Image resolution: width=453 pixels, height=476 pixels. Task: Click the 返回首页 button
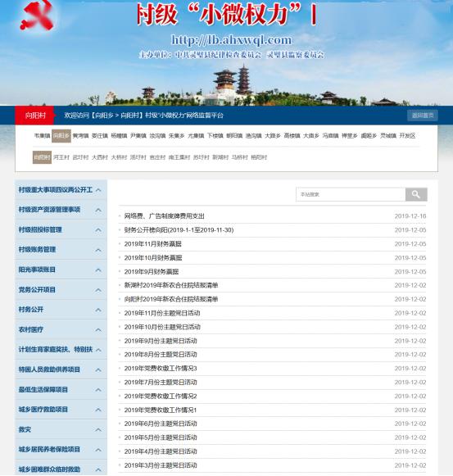coord(423,116)
